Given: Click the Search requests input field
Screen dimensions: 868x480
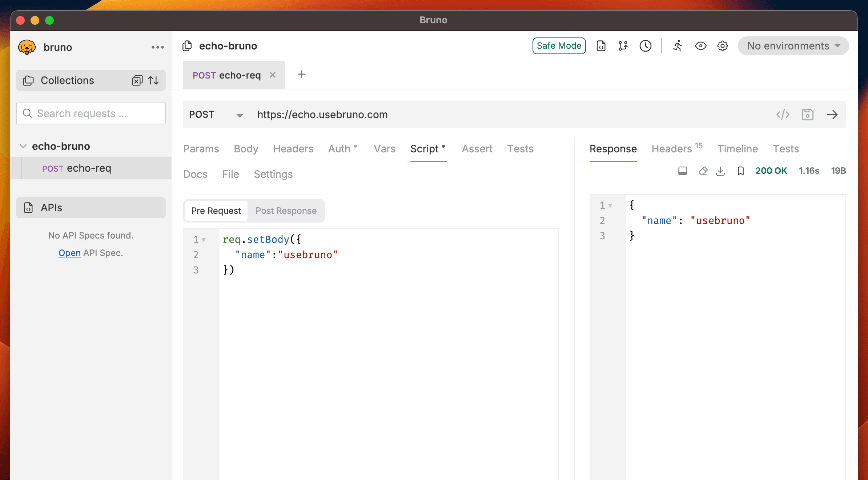Looking at the screenshot, I should 91,113.
